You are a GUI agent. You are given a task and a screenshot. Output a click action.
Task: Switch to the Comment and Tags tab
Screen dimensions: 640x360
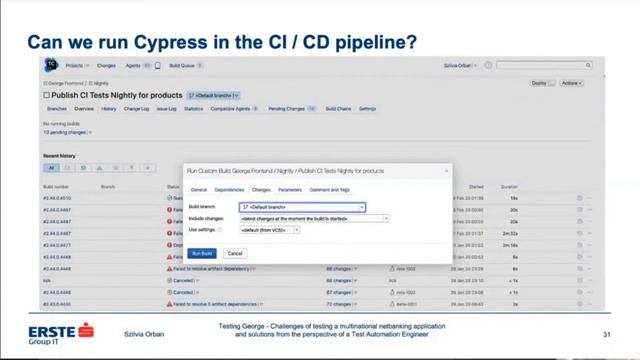tap(329, 190)
